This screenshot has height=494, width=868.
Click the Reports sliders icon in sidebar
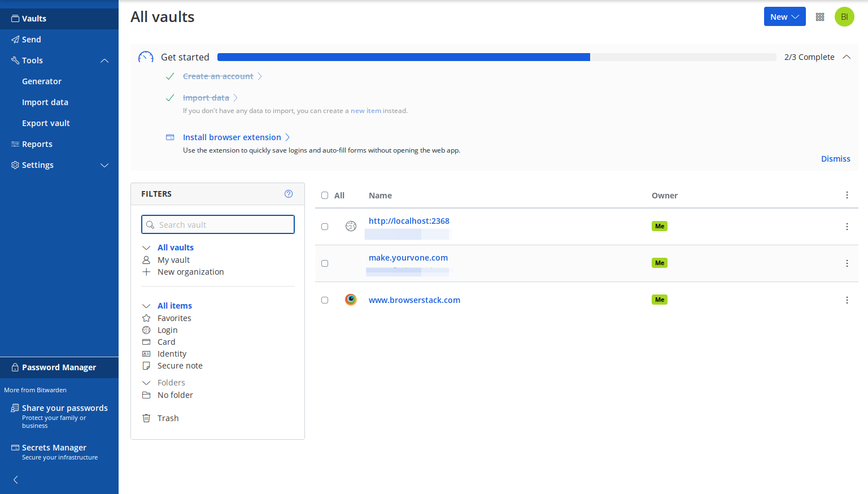tap(15, 144)
